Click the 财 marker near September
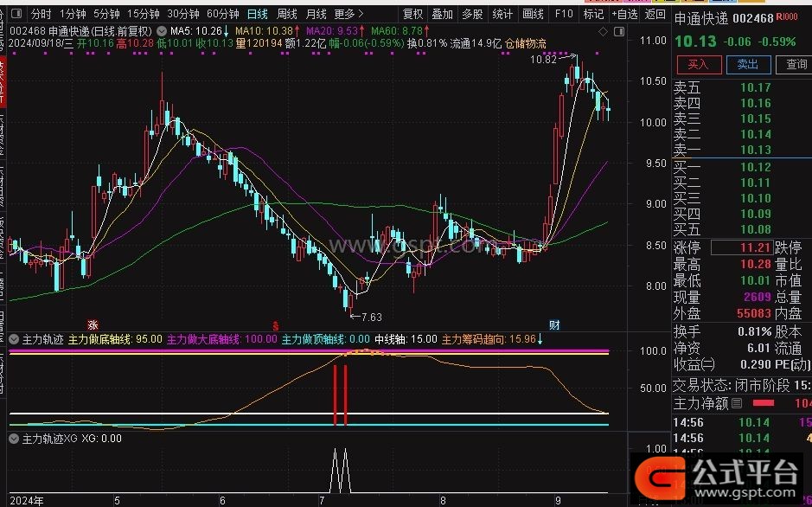 point(554,325)
